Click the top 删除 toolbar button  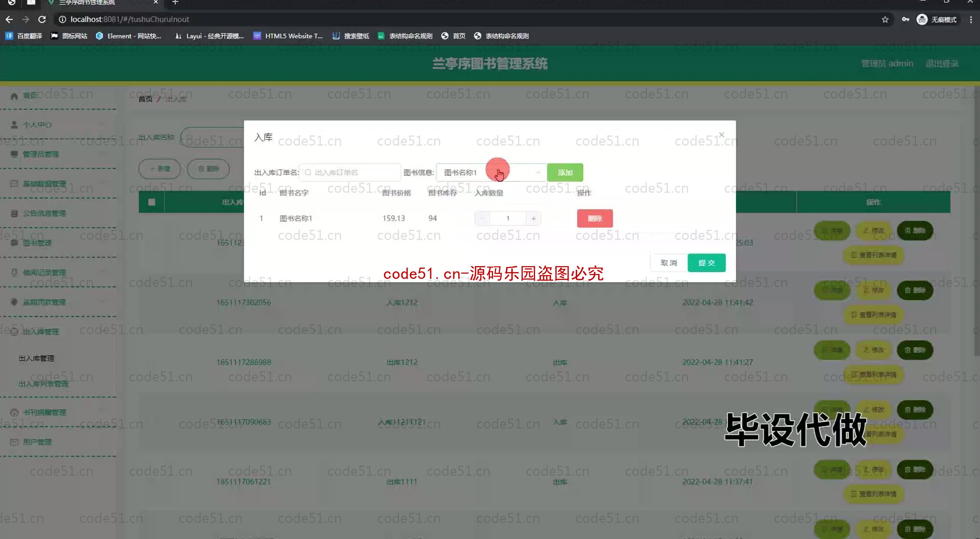(208, 168)
